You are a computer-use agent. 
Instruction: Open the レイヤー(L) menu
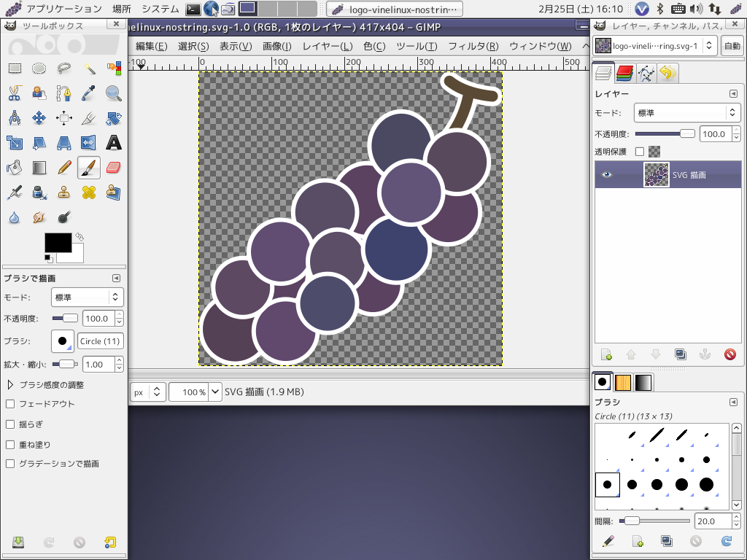pos(328,46)
